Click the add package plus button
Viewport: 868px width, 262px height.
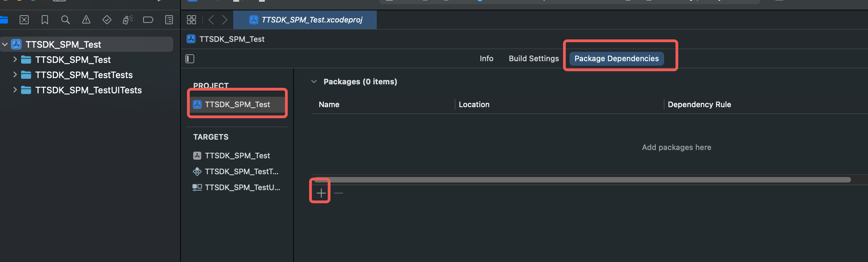point(321,193)
